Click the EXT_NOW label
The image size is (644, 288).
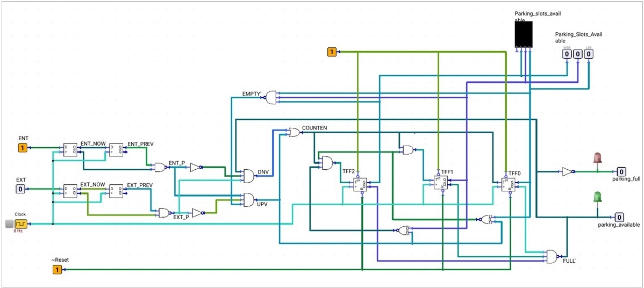click(x=93, y=185)
